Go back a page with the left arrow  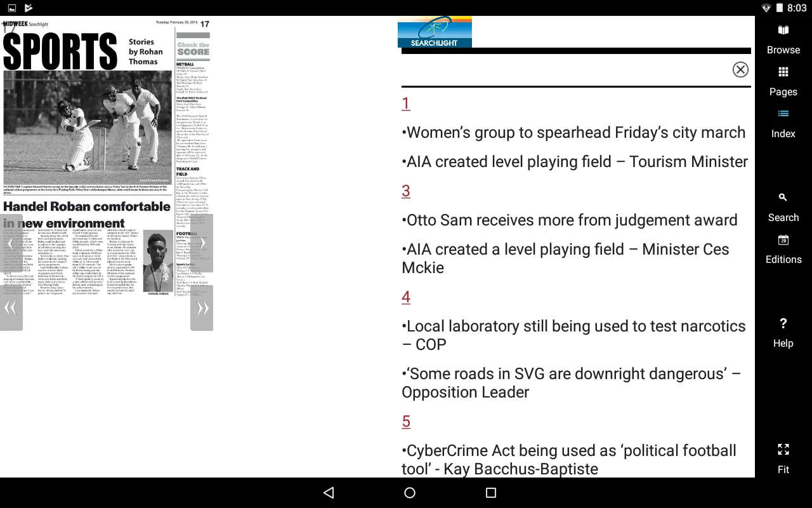coord(11,243)
